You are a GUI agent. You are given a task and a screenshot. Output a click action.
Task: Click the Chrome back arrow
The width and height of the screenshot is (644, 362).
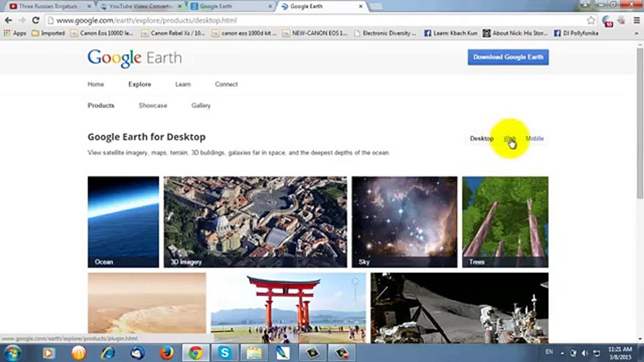coord(8,20)
